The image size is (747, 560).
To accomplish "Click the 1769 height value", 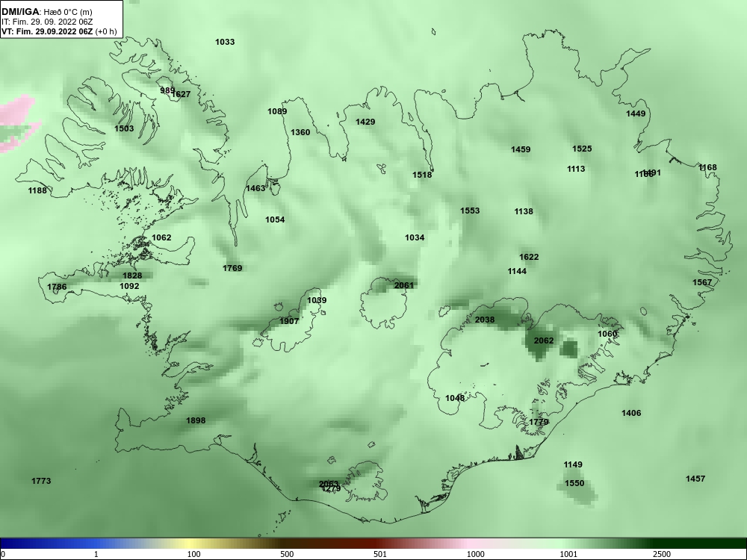I will pos(232,268).
